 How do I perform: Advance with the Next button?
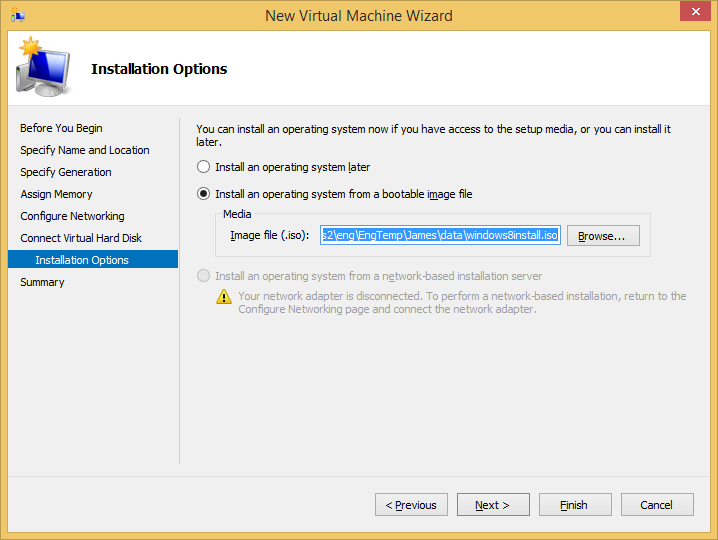[493, 505]
